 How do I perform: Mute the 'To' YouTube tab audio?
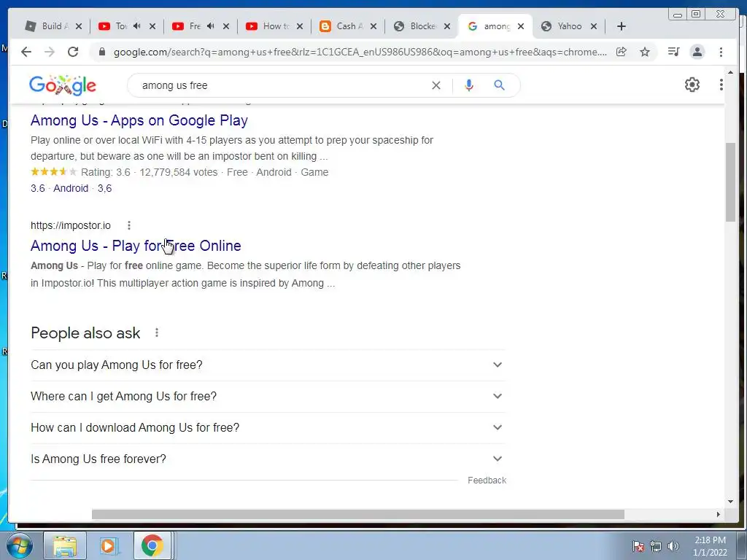136,26
